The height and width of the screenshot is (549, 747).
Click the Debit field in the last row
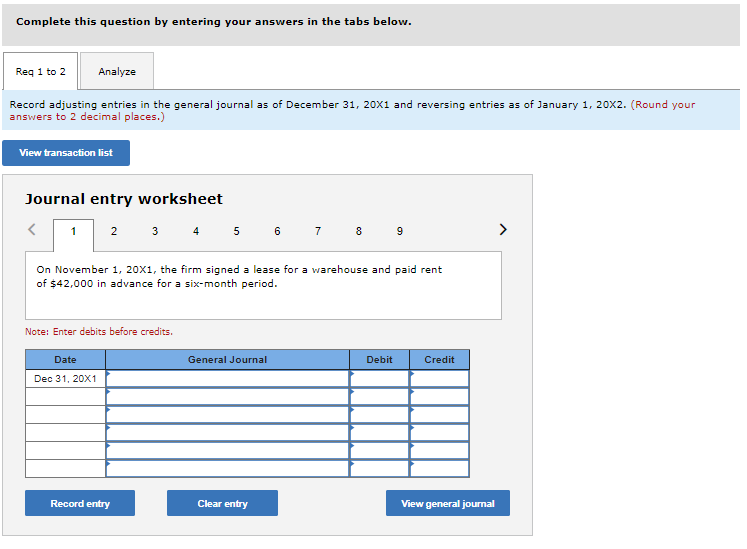tap(380, 468)
